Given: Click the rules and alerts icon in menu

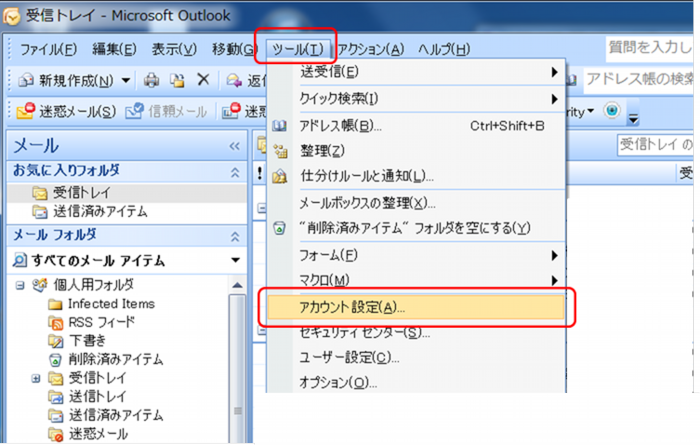Looking at the screenshot, I should click(x=280, y=176).
